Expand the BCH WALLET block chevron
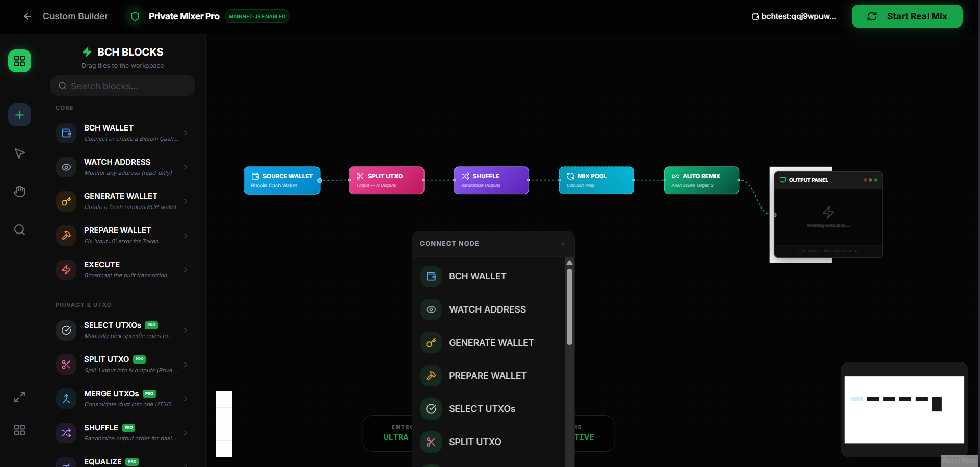The image size is (980, 467). pyautogui.click(x=186, y=133)
